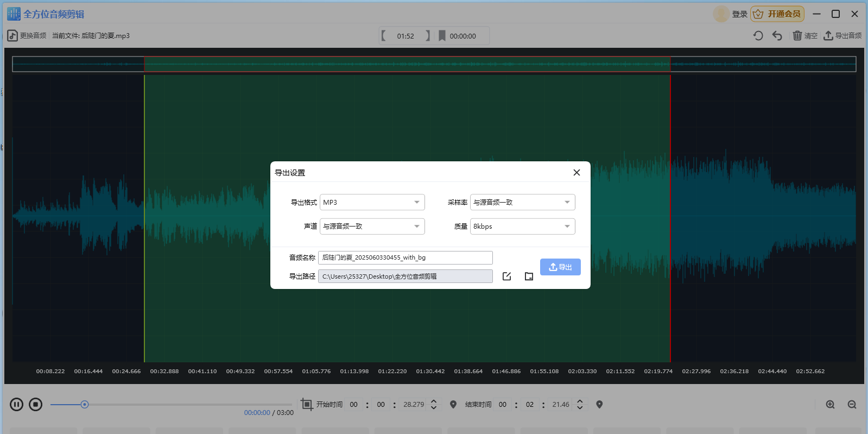This screenshot has height=434, width=868.
Task: Click the playback progress slider handle
Action: click(x=85, y=405)
